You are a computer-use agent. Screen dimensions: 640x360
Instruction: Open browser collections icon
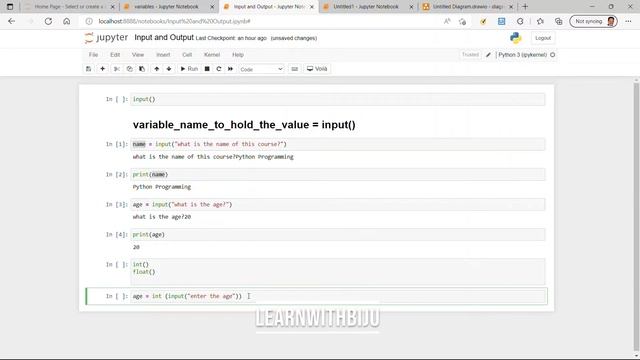coord(558,21)
